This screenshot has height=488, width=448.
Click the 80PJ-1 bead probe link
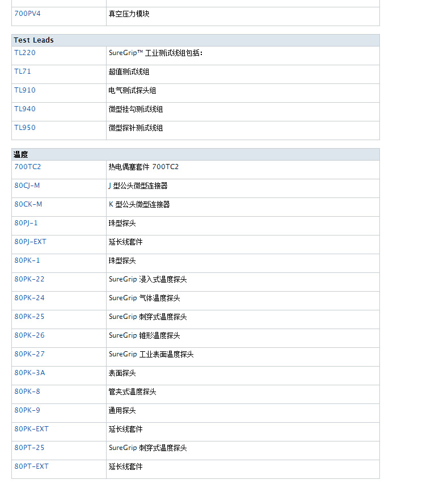point(26,223)
